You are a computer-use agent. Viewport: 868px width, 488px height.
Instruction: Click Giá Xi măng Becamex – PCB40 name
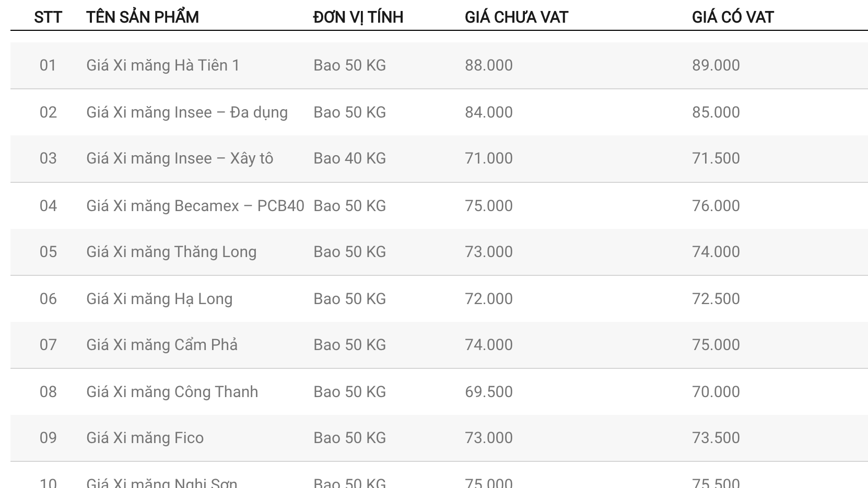click(x=195, y=206)
